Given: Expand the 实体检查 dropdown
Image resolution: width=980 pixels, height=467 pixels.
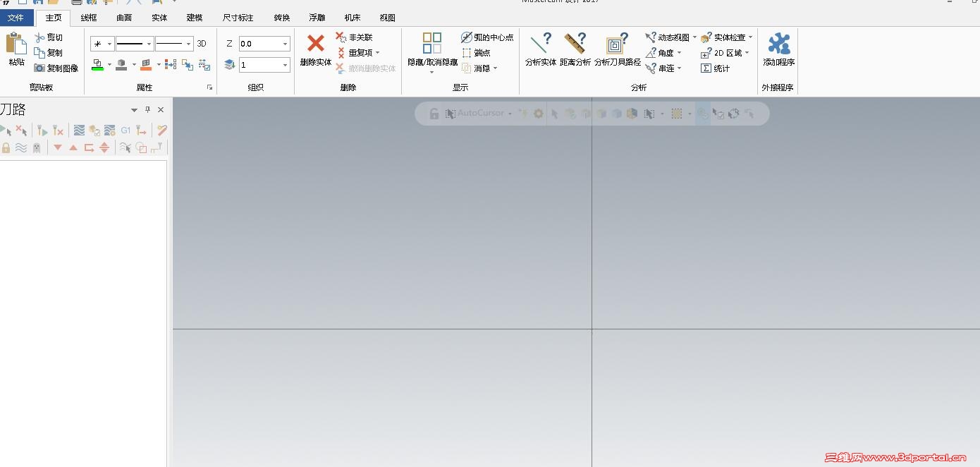Looking at the screenshot, I should pos(750,37).
